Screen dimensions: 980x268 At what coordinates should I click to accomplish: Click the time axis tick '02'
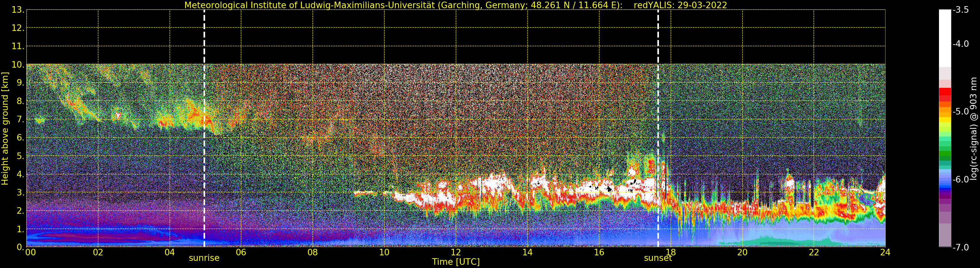pyautogui.click(x=98, y=252)
